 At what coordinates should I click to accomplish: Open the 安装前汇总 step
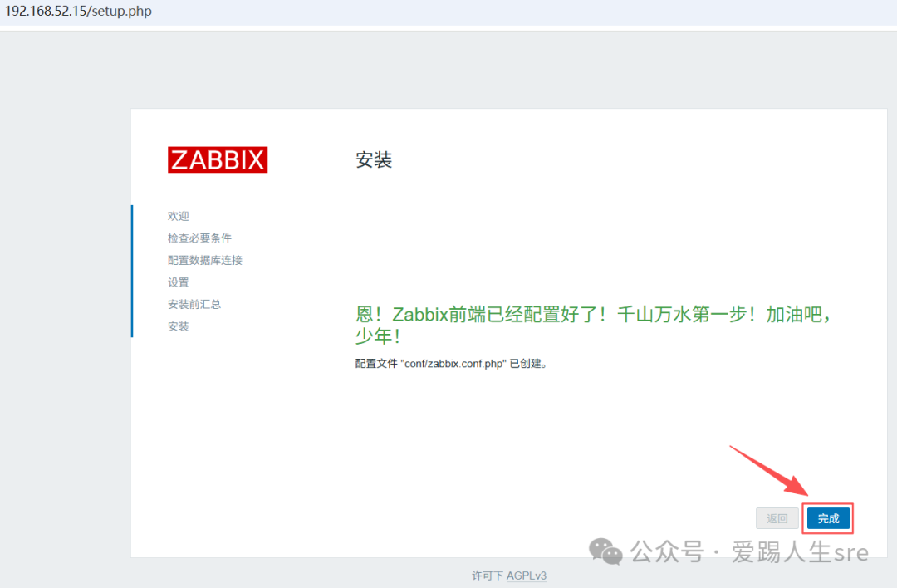[194, 305]
